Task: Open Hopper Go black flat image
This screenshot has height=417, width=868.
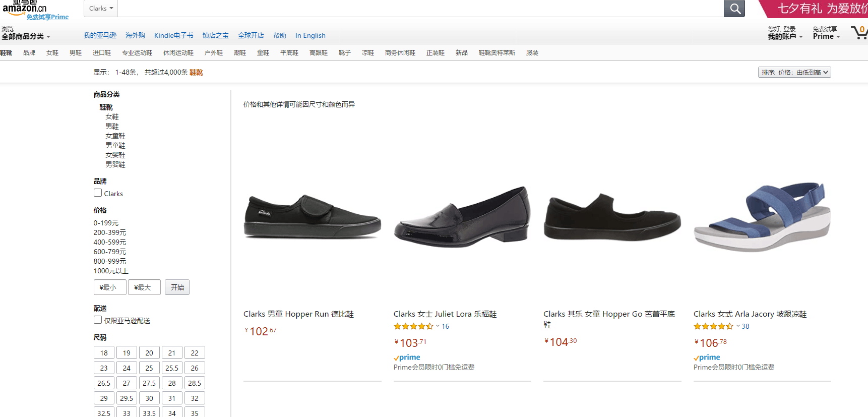Action: 612,217
